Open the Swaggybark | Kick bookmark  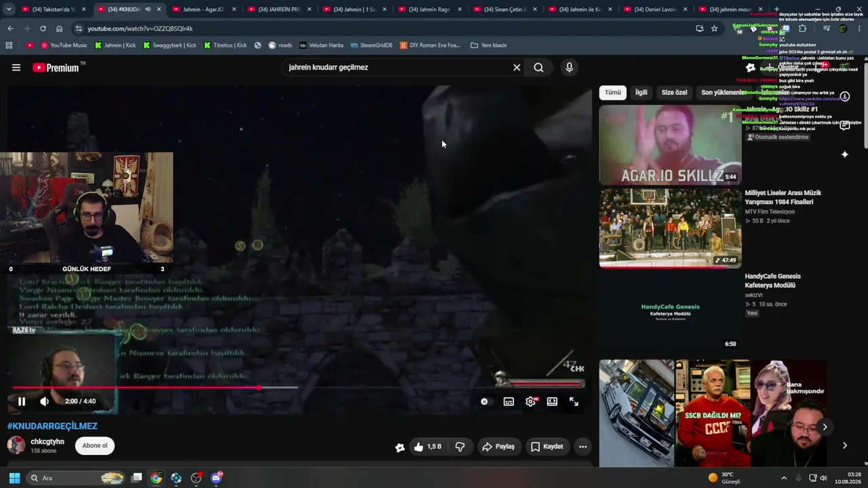point(170,45)
